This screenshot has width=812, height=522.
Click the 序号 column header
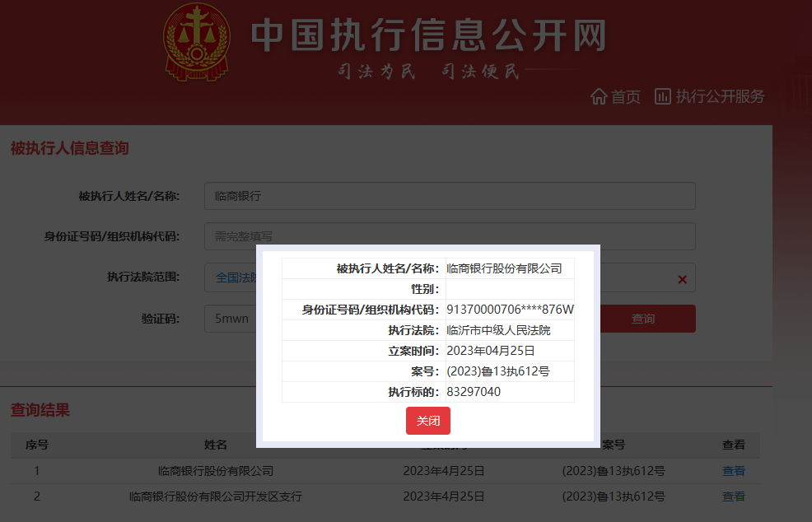point(37,445)
